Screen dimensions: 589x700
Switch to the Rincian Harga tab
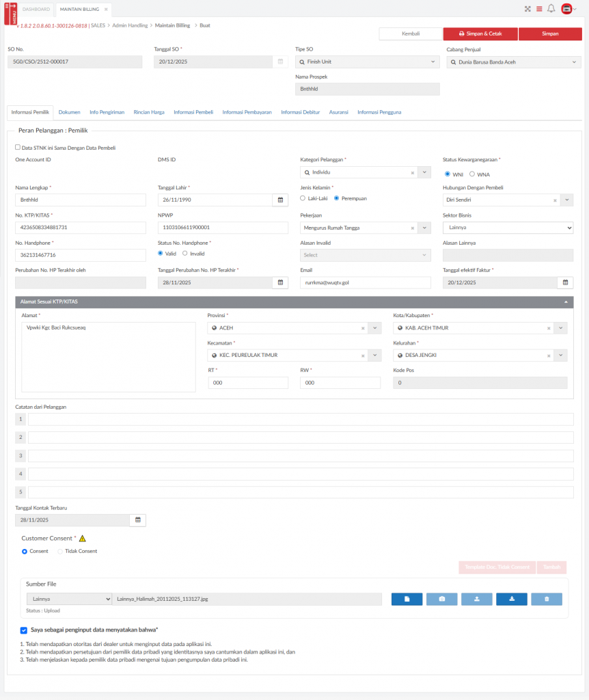pos(149,111)
